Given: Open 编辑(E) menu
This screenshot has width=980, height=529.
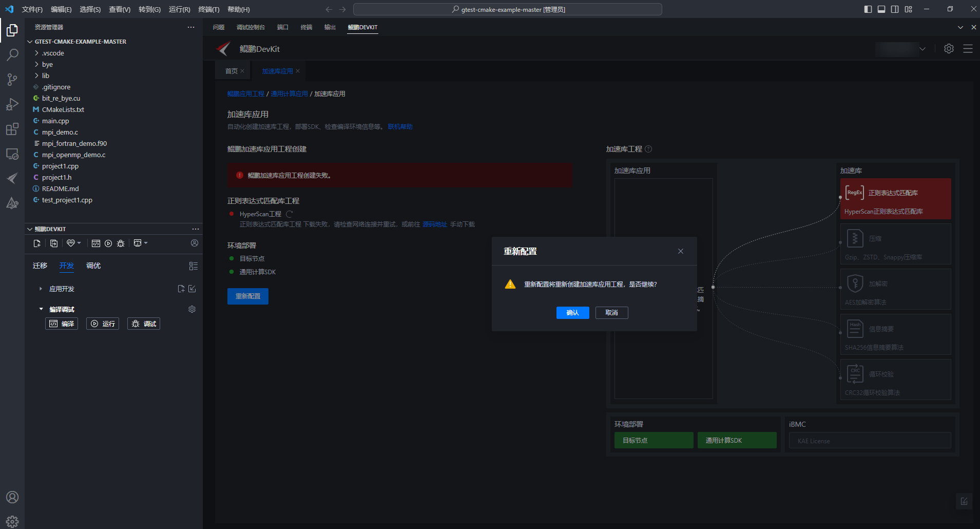Looking at the screenshot, I should [61, 9].
